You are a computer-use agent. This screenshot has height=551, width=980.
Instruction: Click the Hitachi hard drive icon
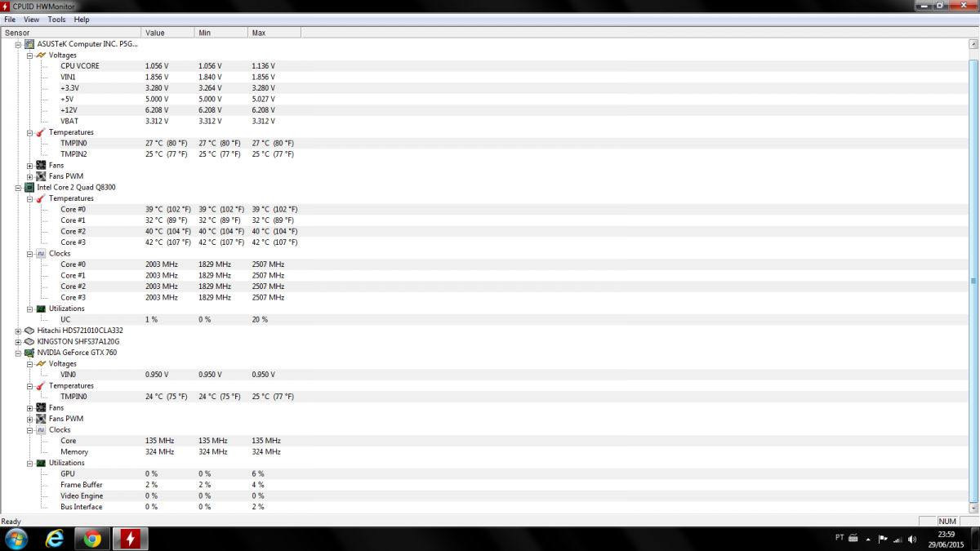pos(29,331)
